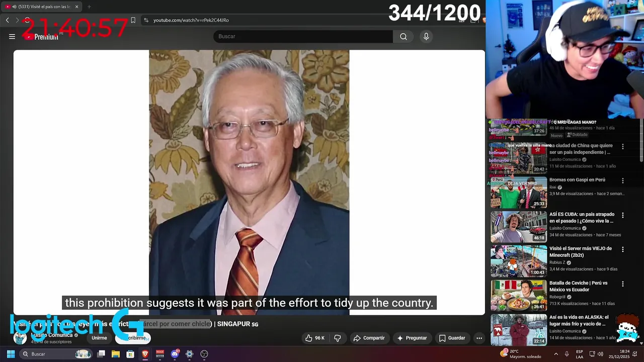This screenshot has width=644, height=362.
Task: Click the Robegrill channel name
Action: [558, 297]
